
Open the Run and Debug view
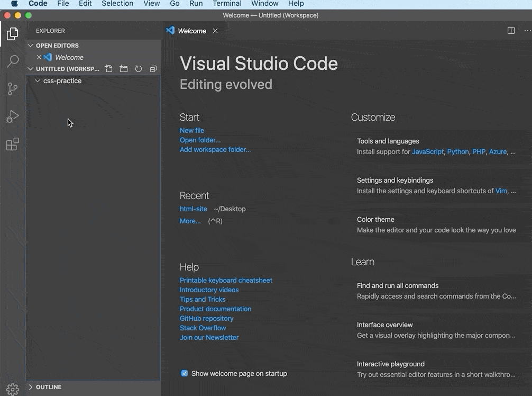[13, 116]
